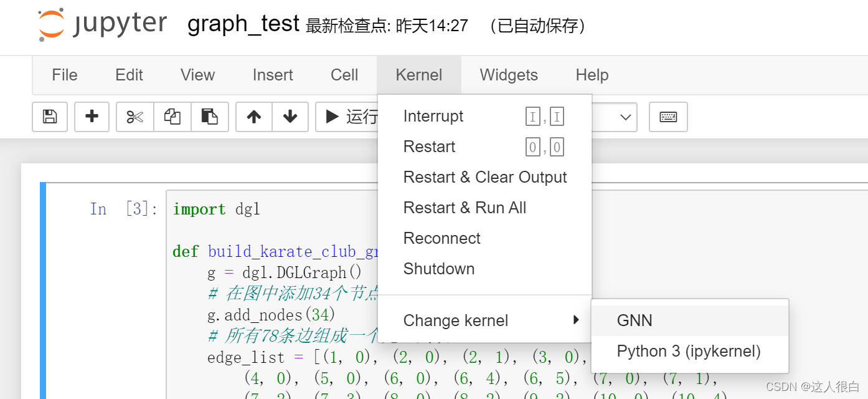The height and width of the screenshot is (399, 868).
Task: Click the graph_test notebook title
Action: pos(243,24)
